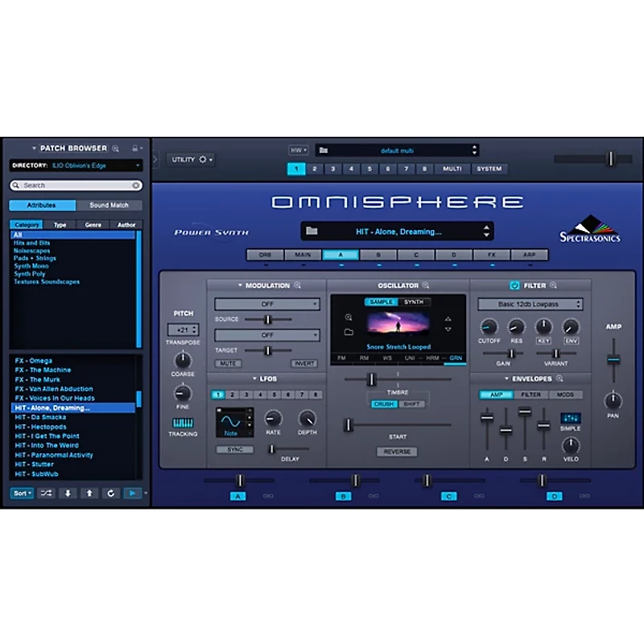Toggle the Filter power button
644x644 pixels.
point(515,285)
